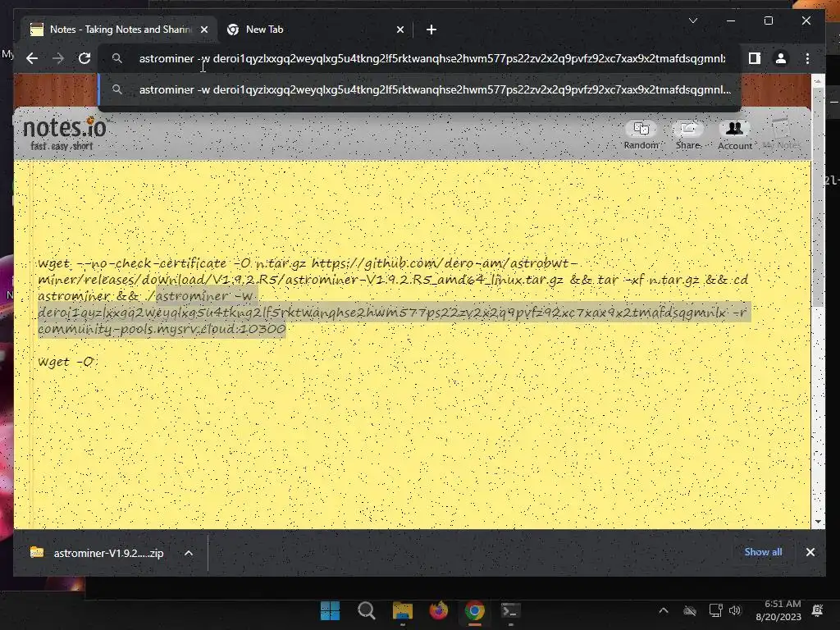Open File Explorer from the taskbar
Viewport: 840px width, 630px height.
tap(402, 610)
